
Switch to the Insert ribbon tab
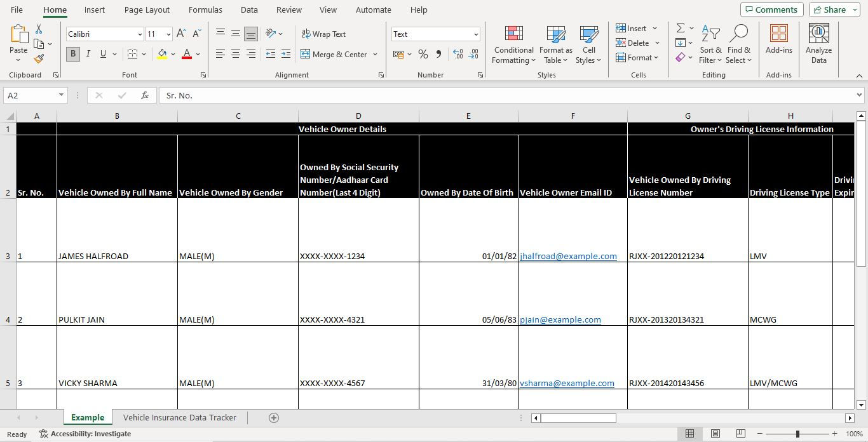(x=94, y=10)
